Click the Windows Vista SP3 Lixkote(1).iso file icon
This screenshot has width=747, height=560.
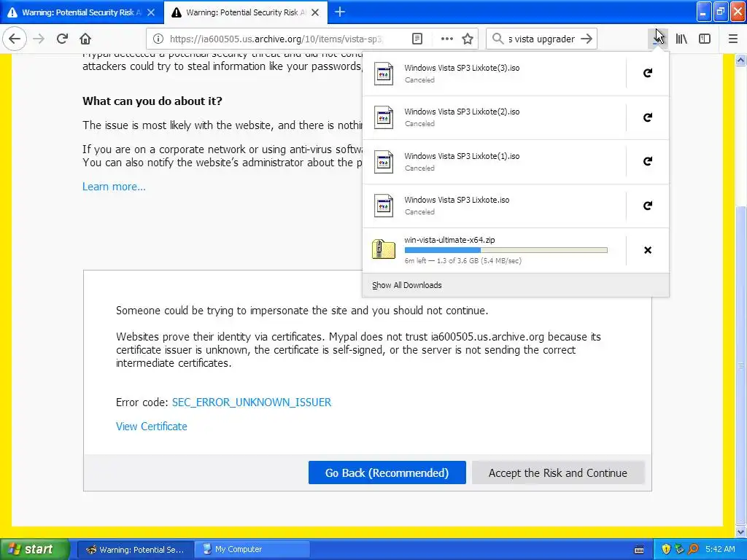tap(384, 162)
